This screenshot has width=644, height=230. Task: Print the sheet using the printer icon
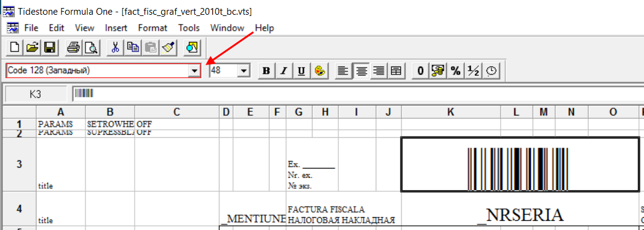pos(73,47)
